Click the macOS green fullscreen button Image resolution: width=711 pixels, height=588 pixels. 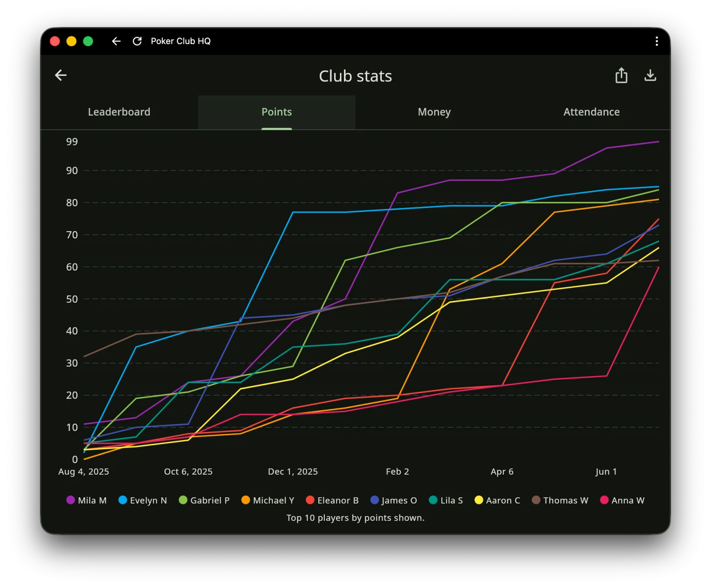88,41
